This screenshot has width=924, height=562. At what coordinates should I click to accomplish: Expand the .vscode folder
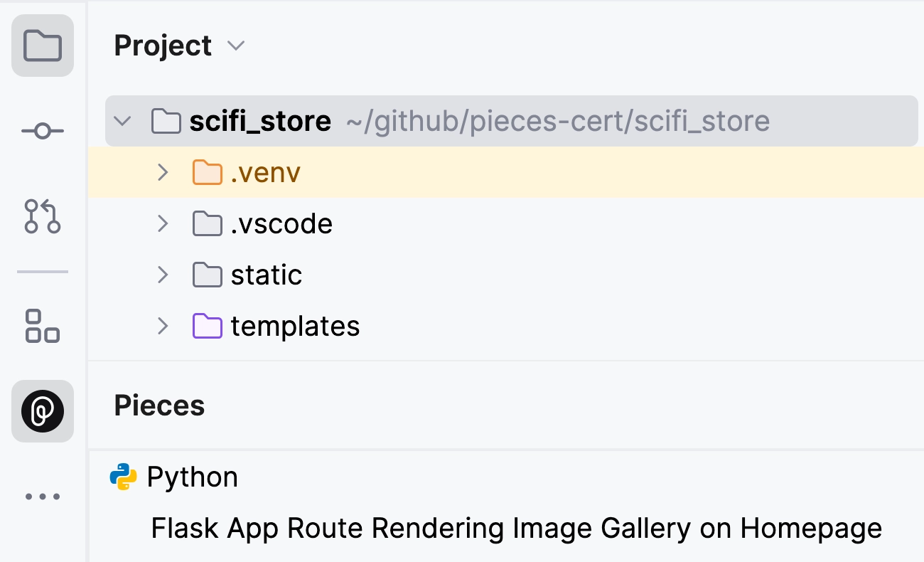coord(163,223)
